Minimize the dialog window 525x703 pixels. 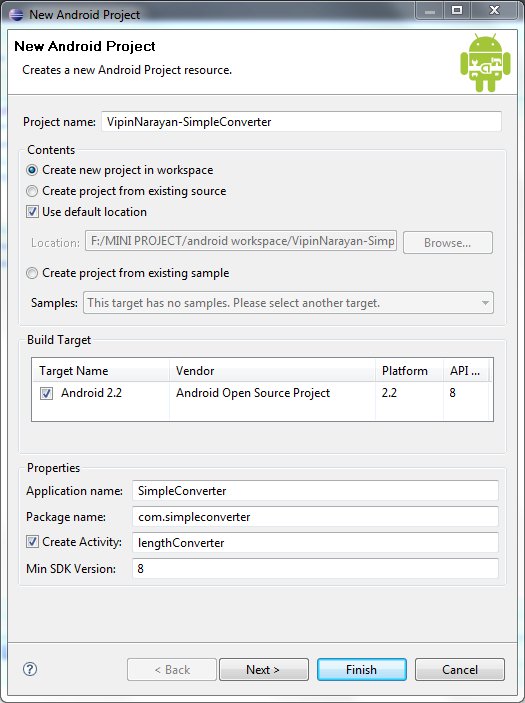pyautogui.click(x=430, y=10)
